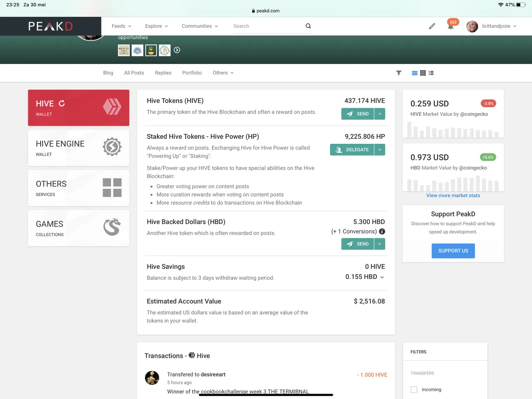Go to the Portfolio tab
This screenshot has width=532, height=399.
tap(192, 73)
